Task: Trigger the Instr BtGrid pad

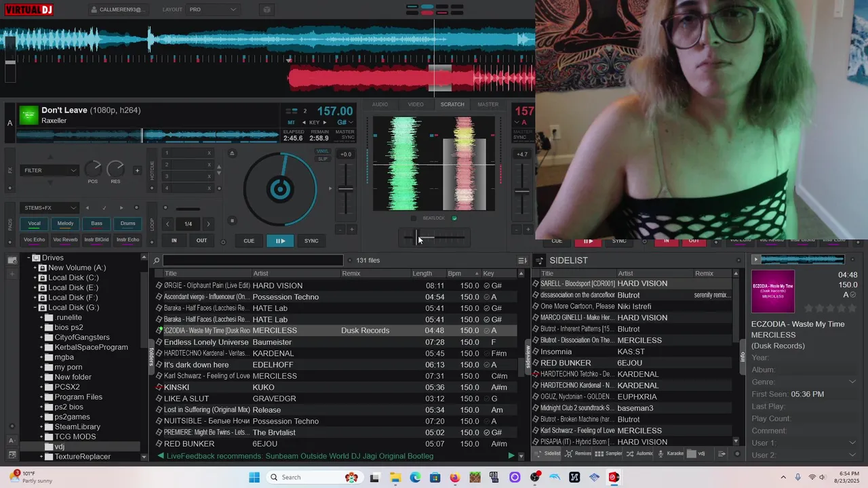Action: click(x=97, y=239)
